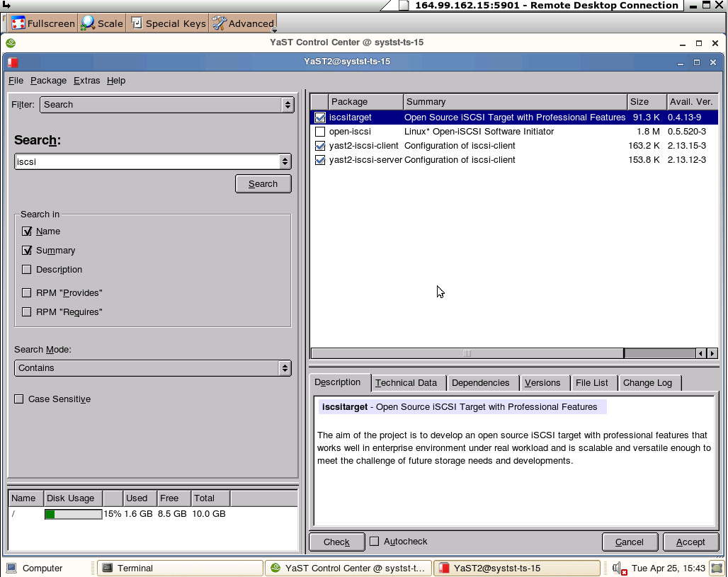Image resolution: width=728 pixels, height=577 pixels.
Task: Click the Free column header in disk table
Action: click(x=174, y=498)
